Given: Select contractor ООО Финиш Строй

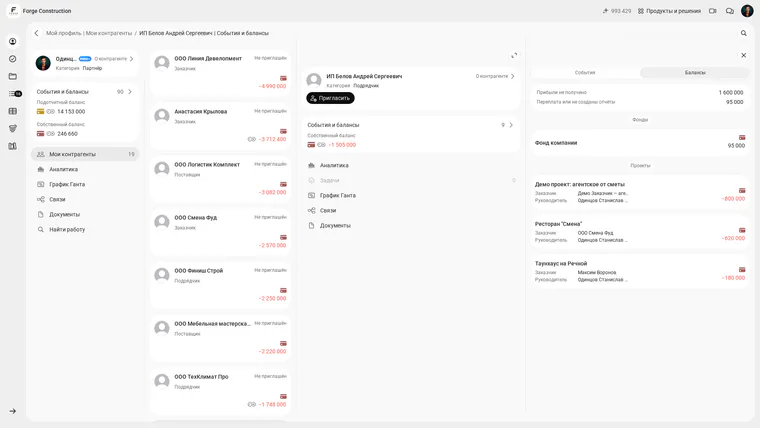Looking at the screenshot, I should [x=220, y=285].
